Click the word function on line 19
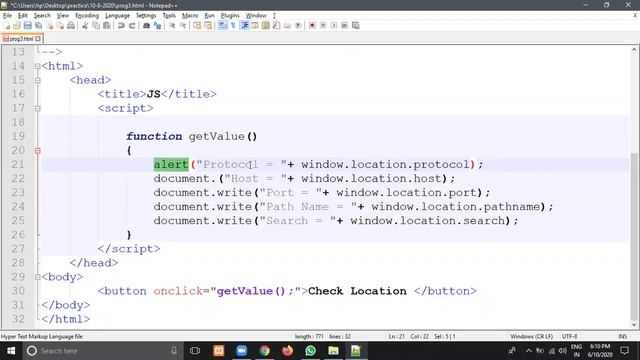This screenshot has width=640, height=360. pos(154,136)
